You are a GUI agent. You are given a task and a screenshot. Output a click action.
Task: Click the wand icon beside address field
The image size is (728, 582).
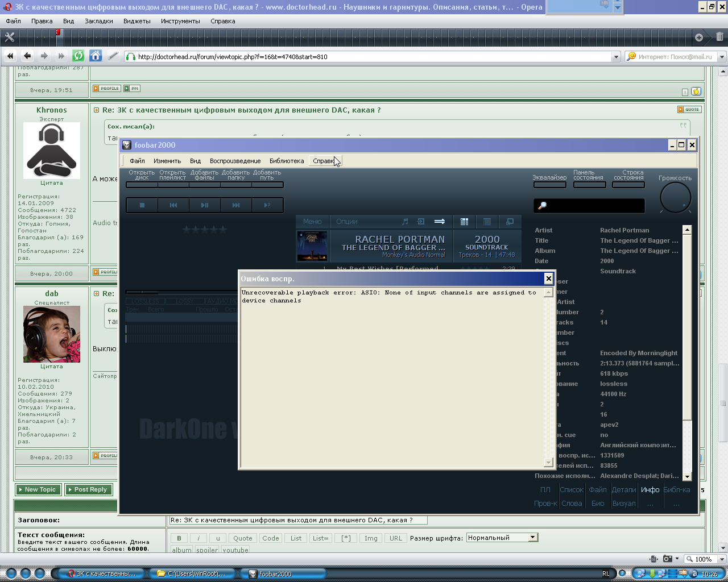click(x=113, y=56)
